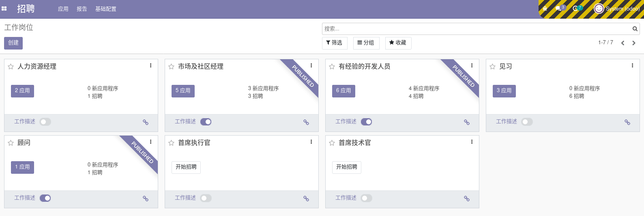Open the activities clock icon
644x216 pixels.
coord(575,9)
